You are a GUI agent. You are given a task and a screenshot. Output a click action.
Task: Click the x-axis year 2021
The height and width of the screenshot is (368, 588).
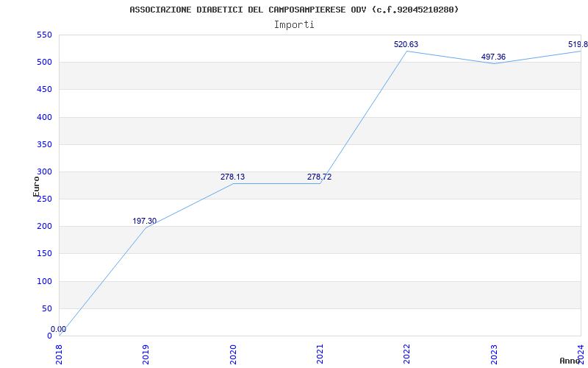point(320,354)
